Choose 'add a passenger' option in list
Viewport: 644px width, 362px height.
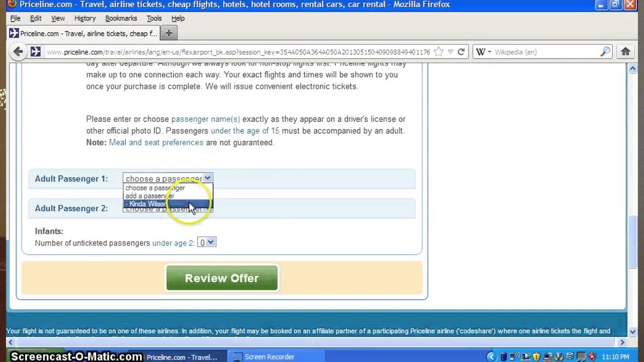pyautogui.click(x=168, y=196)
